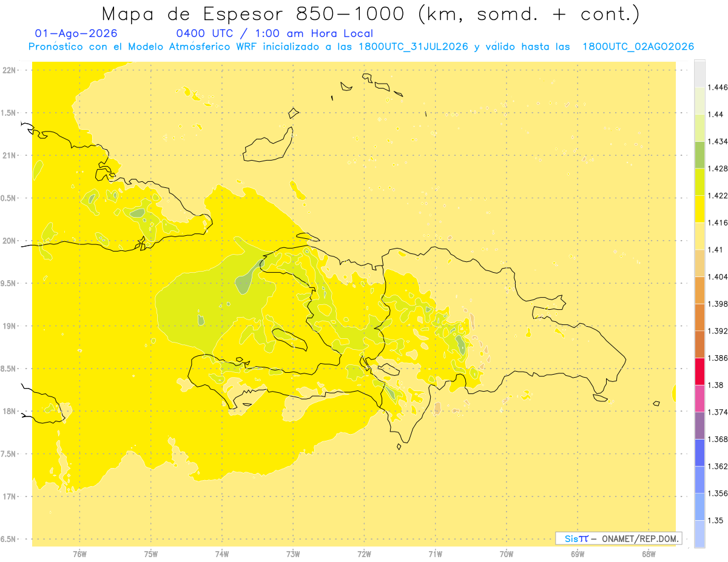Click the legend value 1.404
The image size is (728, 562).
click(719, 276)
